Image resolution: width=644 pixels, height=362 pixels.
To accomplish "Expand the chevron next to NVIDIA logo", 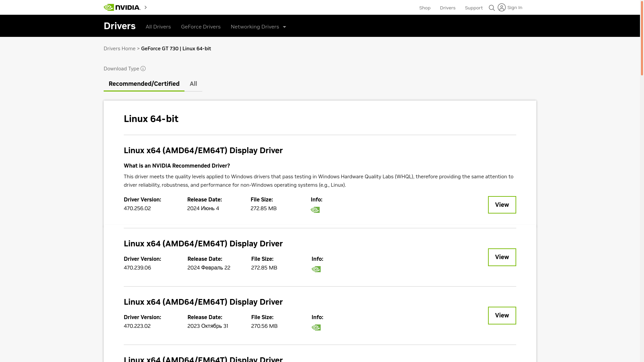I will 146,7.
